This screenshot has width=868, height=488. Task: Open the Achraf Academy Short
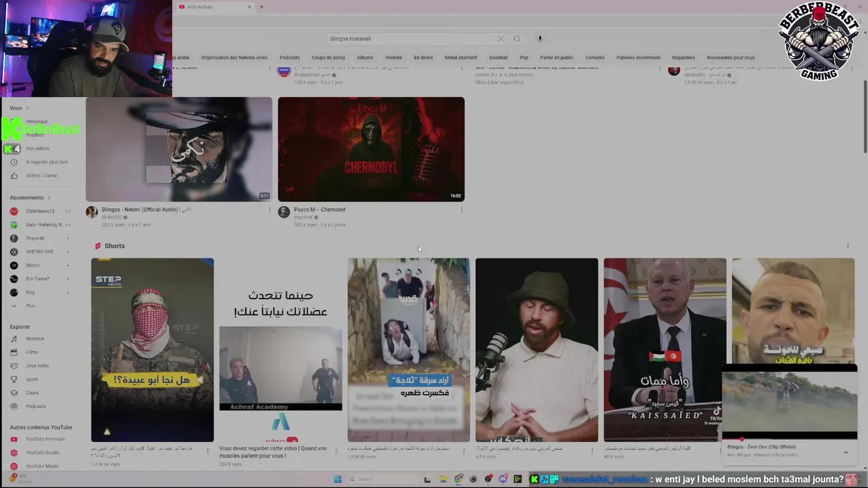[281, 350]
